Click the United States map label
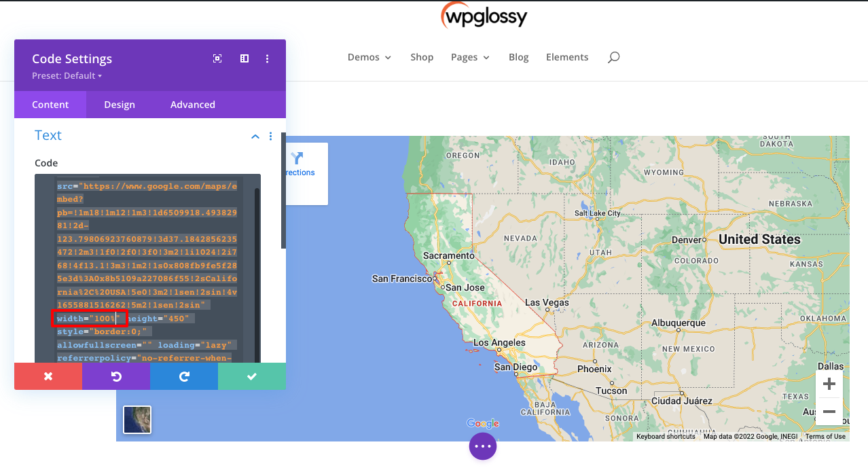 (759, 239)
